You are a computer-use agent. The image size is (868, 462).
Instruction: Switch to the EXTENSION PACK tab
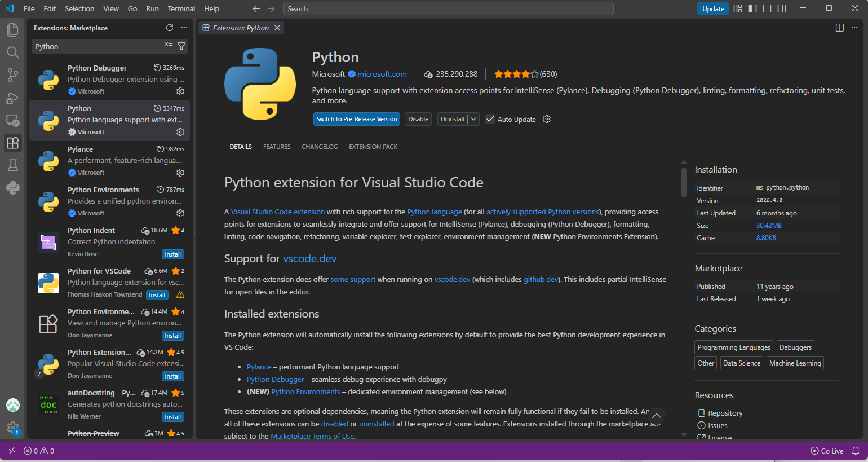click(x=373, y=147)
